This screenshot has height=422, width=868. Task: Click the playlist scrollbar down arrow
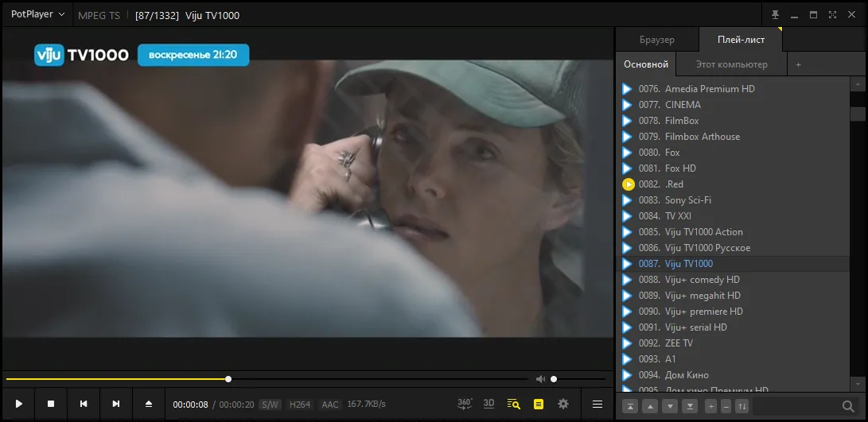point(858,383)
